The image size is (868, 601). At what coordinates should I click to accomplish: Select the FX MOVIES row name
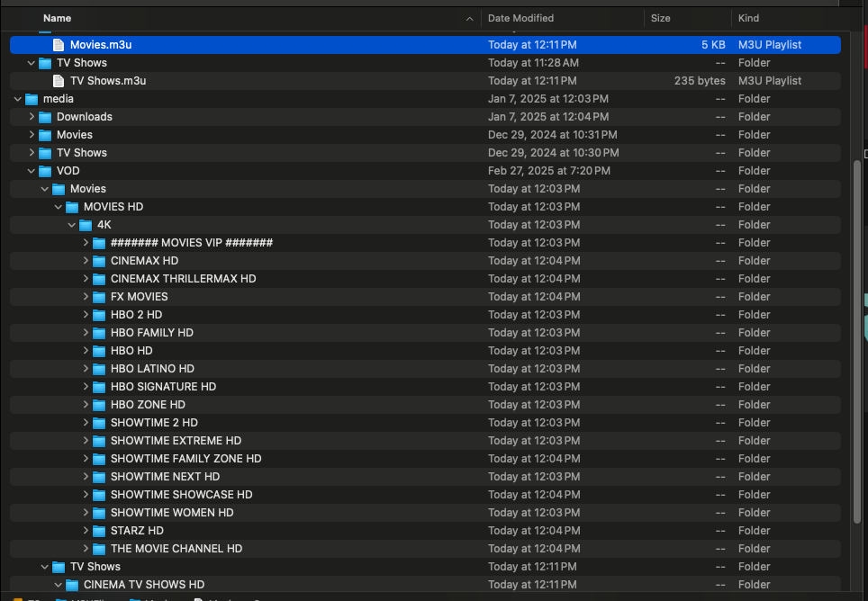pos(139,297)
